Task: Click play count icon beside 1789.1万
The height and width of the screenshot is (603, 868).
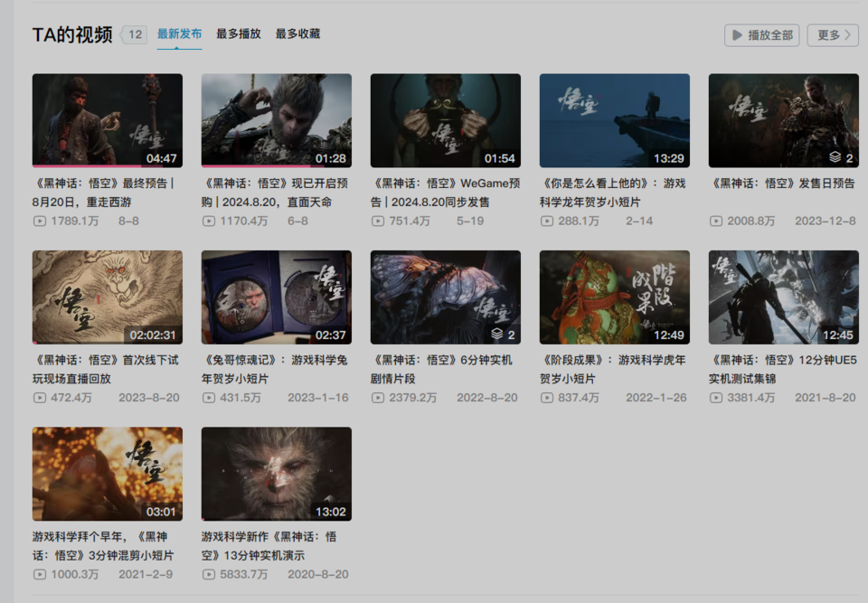Action: click(39, 221)
